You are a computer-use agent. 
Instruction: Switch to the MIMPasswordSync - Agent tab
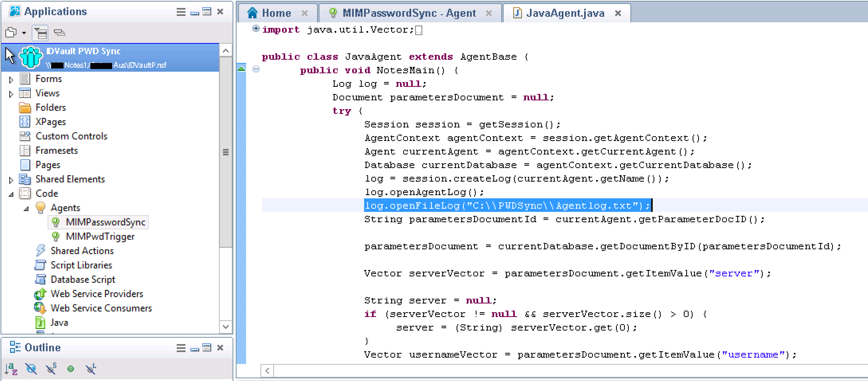[409, 13]
